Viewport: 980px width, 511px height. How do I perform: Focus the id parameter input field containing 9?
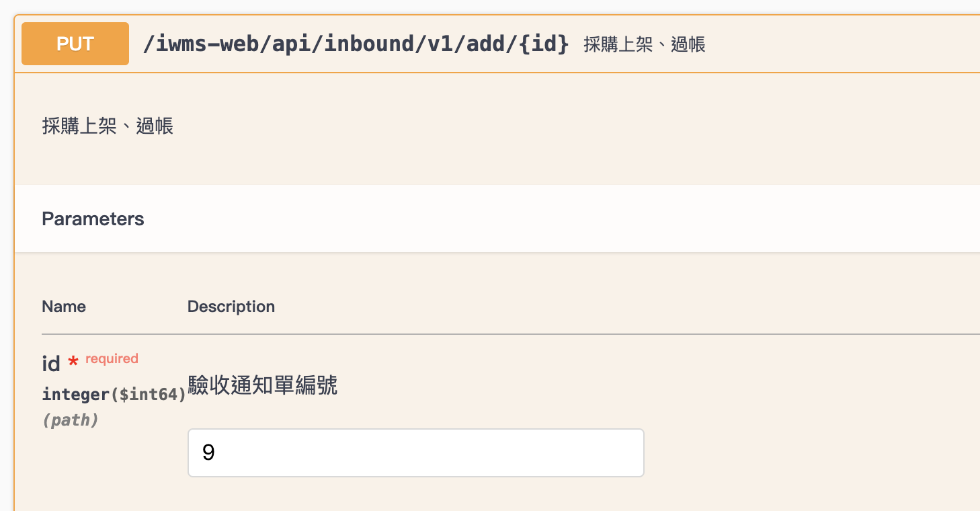tap(415, 453)
